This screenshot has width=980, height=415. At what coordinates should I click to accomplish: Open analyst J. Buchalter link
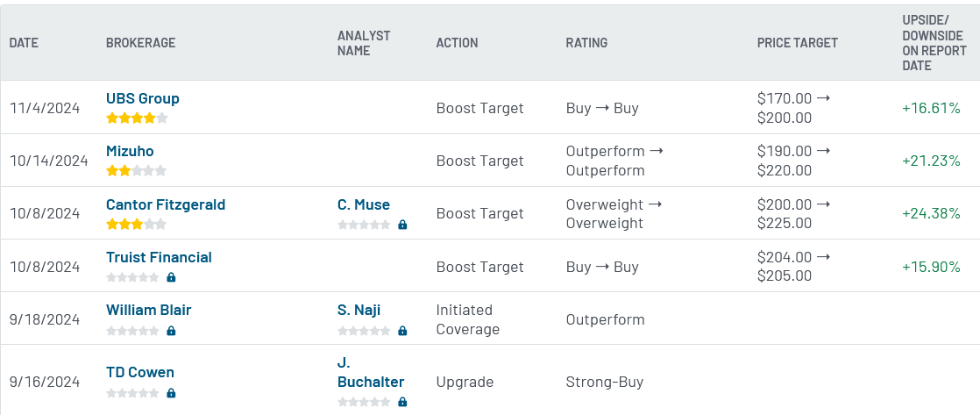pos(371,372)
